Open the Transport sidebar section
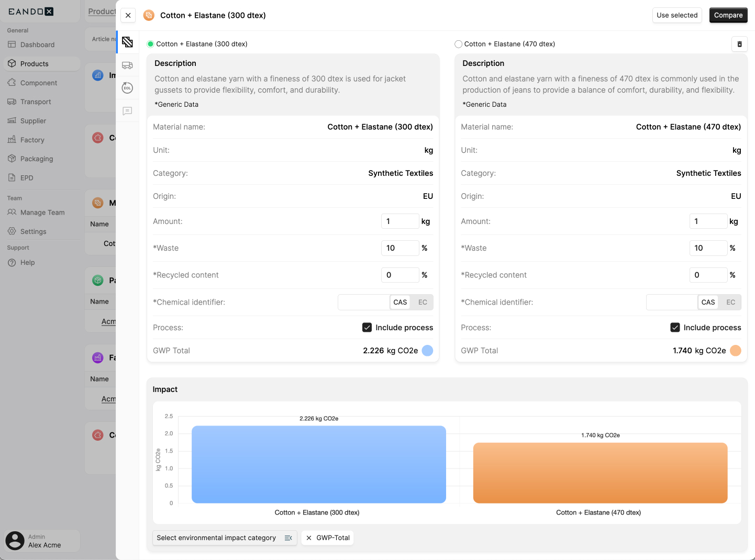This screenshot has width=755, height=560. coord(36,102)
